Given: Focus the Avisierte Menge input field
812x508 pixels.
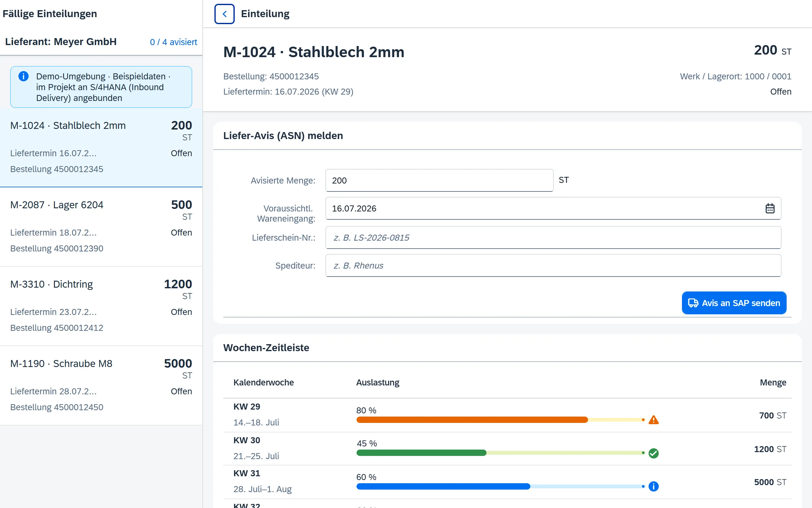Looking at the screenshot, I should coord(439,180).
